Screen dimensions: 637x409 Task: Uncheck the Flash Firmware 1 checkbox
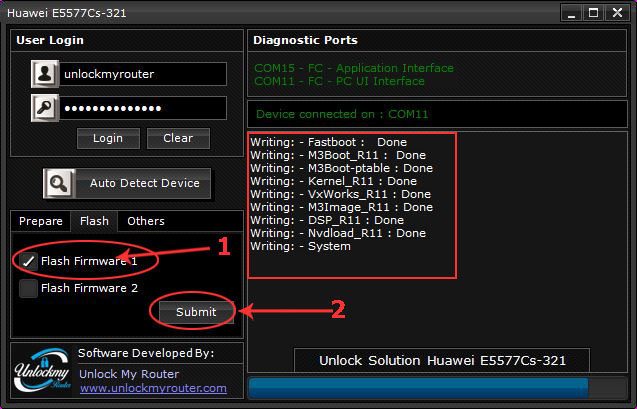(x=29, y=261)
